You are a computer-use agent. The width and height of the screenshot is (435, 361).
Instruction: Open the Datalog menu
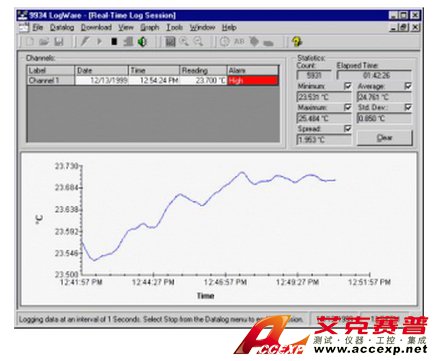(62, 27)
